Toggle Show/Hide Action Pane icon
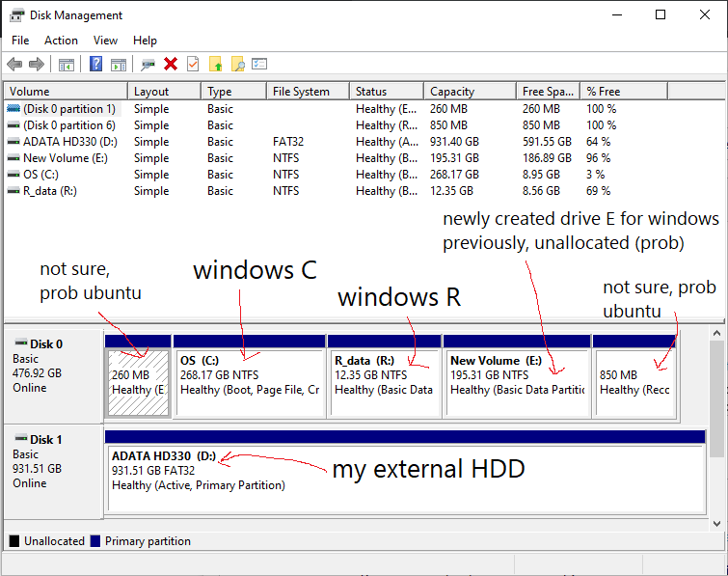The image size is (728, 576). click(x=119, y=65)
